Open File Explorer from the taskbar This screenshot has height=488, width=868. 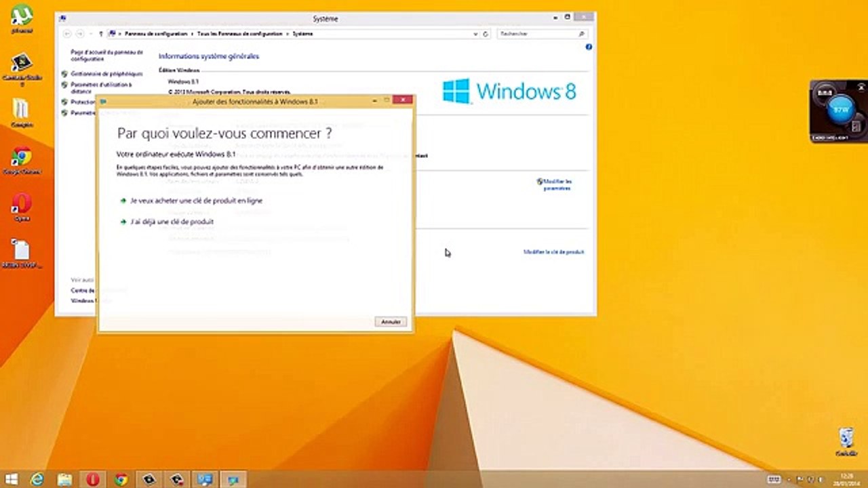coord(64,479)
